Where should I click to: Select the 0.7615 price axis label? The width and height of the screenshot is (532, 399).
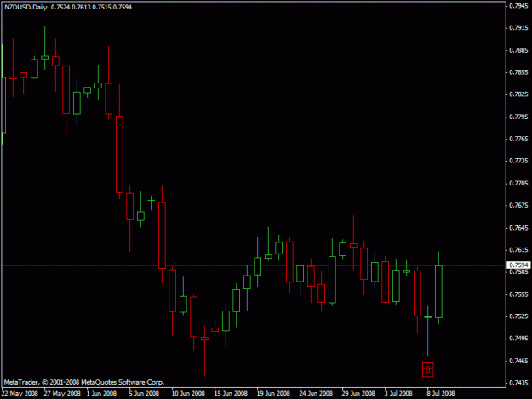coord(518,250)
